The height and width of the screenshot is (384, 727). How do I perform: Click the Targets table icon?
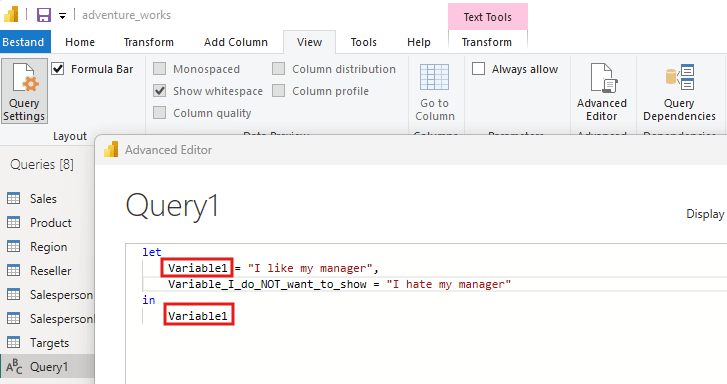click(13, 343)
